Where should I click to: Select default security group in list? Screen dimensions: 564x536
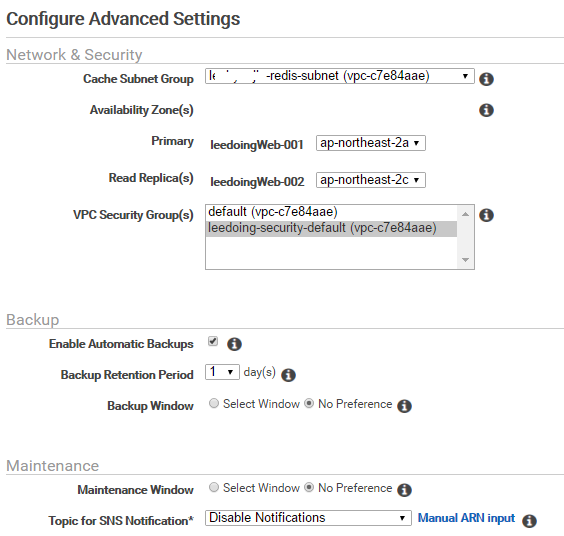tap(332, 212)
